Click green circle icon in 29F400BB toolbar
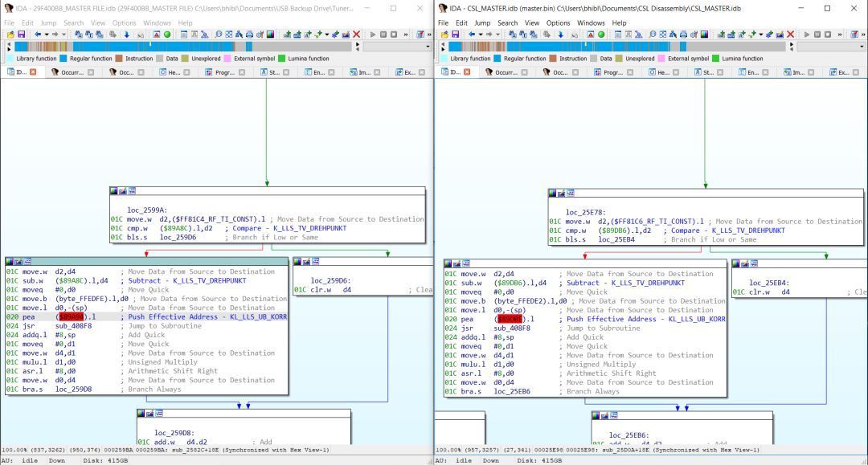This screenshot has height=465, width=868. click(x=167, y=35)
